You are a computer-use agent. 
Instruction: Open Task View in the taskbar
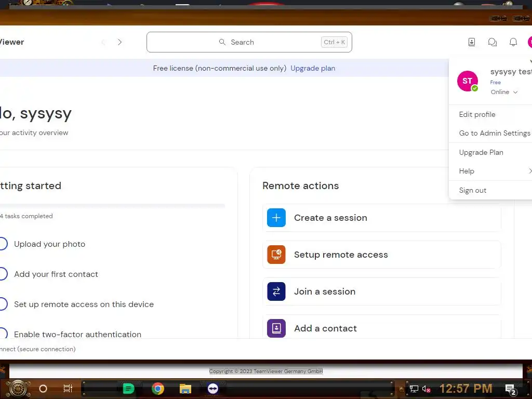[68, 389]
